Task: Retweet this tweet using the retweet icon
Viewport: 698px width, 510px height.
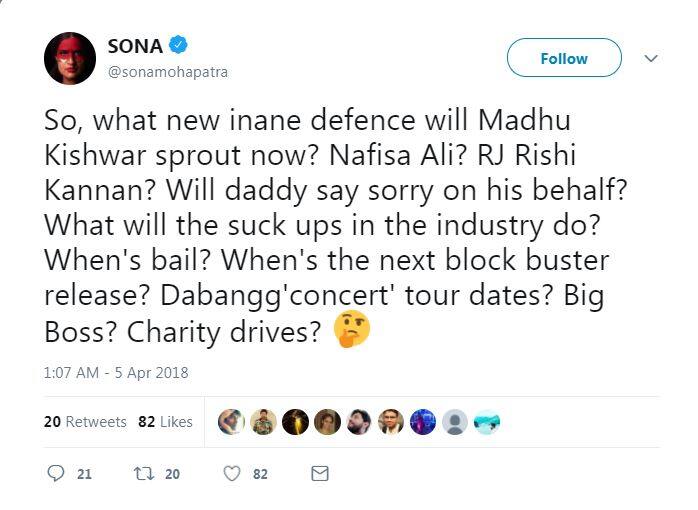Action: (142, 474)
